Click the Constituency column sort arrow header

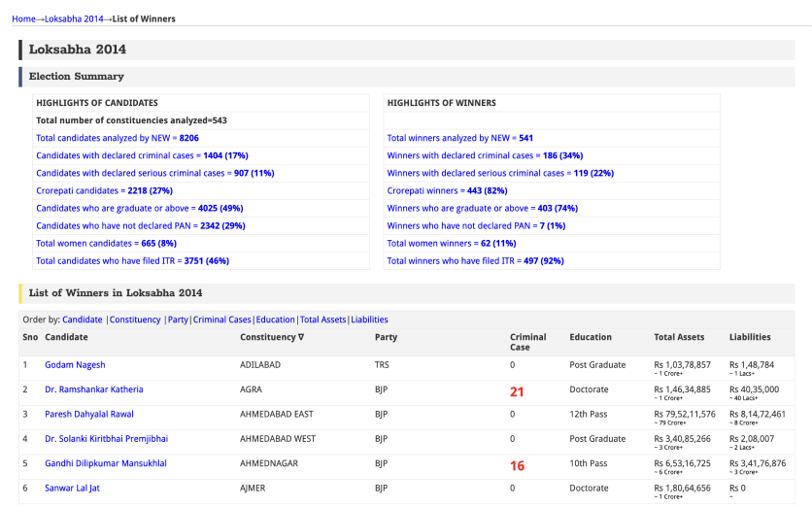coord(272,337)
